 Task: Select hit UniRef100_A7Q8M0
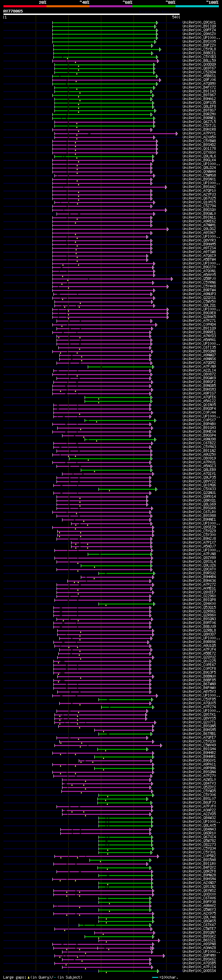coord(199,84)
